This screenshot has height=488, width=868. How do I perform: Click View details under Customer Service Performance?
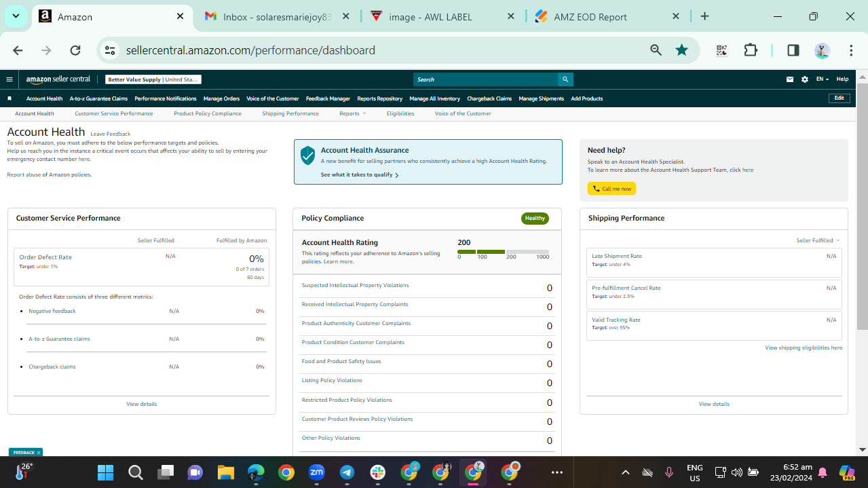pos(141,404)
